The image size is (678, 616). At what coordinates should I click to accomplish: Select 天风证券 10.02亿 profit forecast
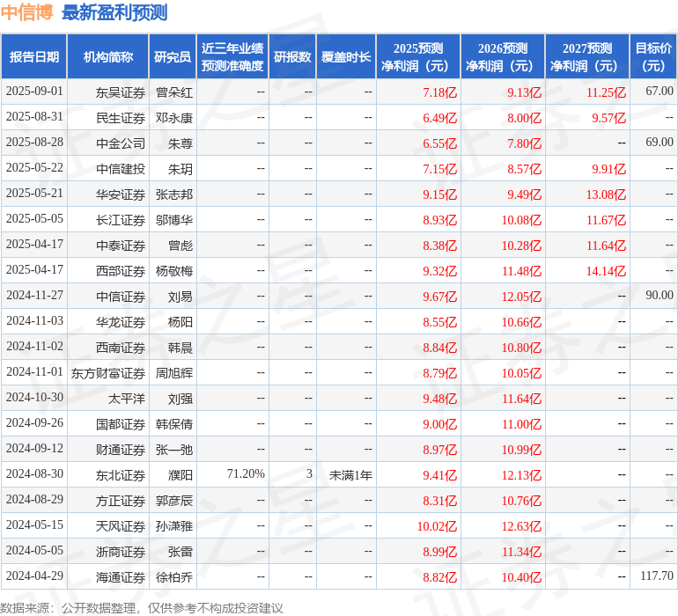437,526
